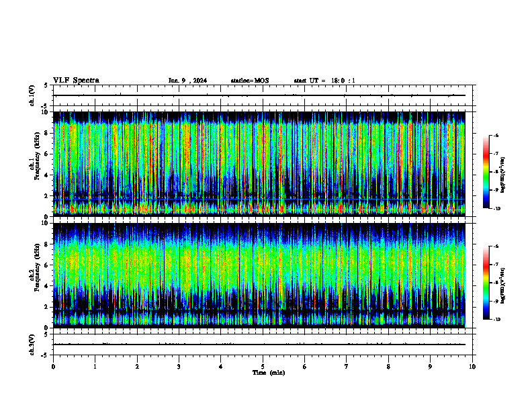Screen dimensions: 532x411
Task: Click the "-9" label on ch.1 color scale
Action: (x=496, y=190)
